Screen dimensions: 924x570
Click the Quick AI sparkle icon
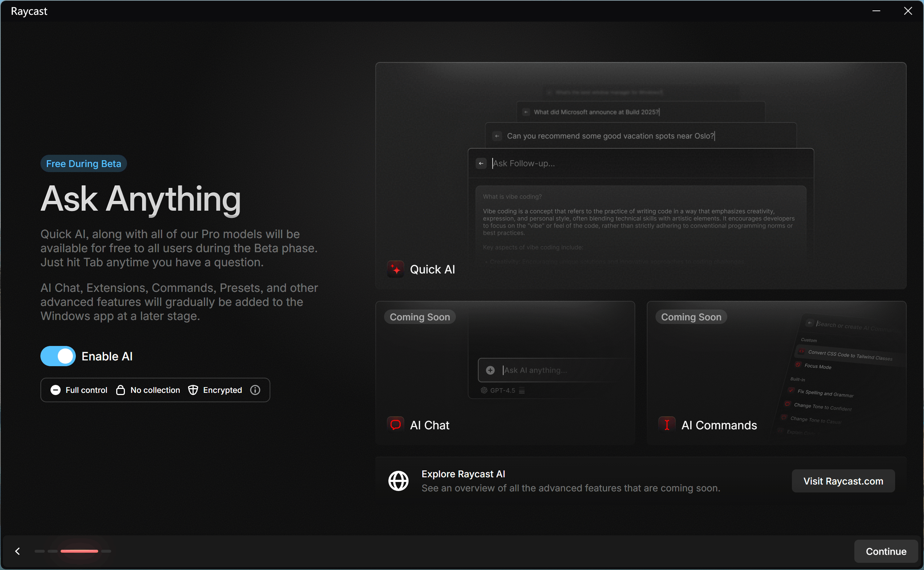(x=395, y=269)
